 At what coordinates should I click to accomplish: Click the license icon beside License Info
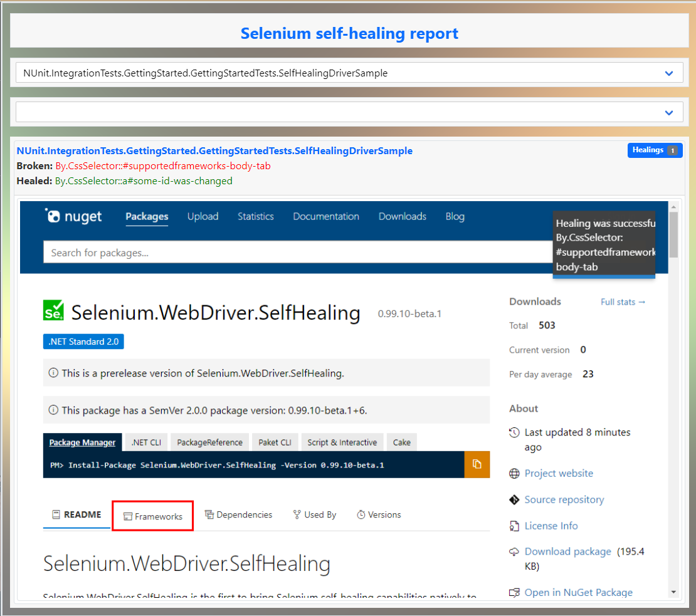pyautogui.click(x=514, y=526)
